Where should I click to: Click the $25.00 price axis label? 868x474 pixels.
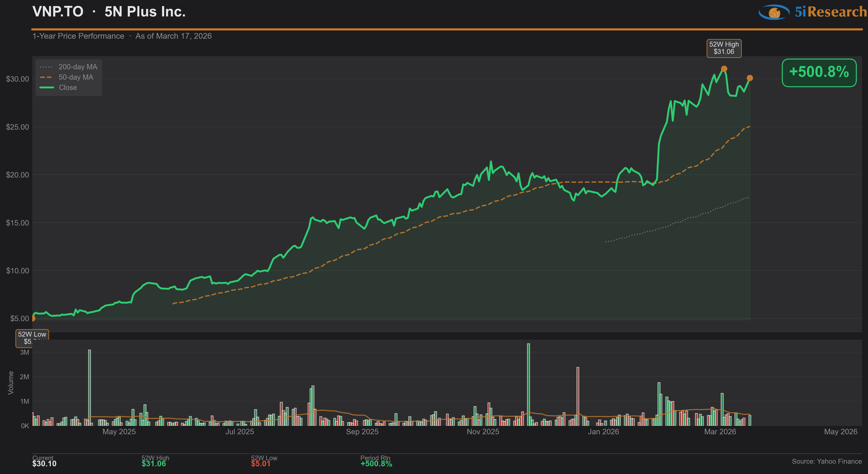(17, 127)
